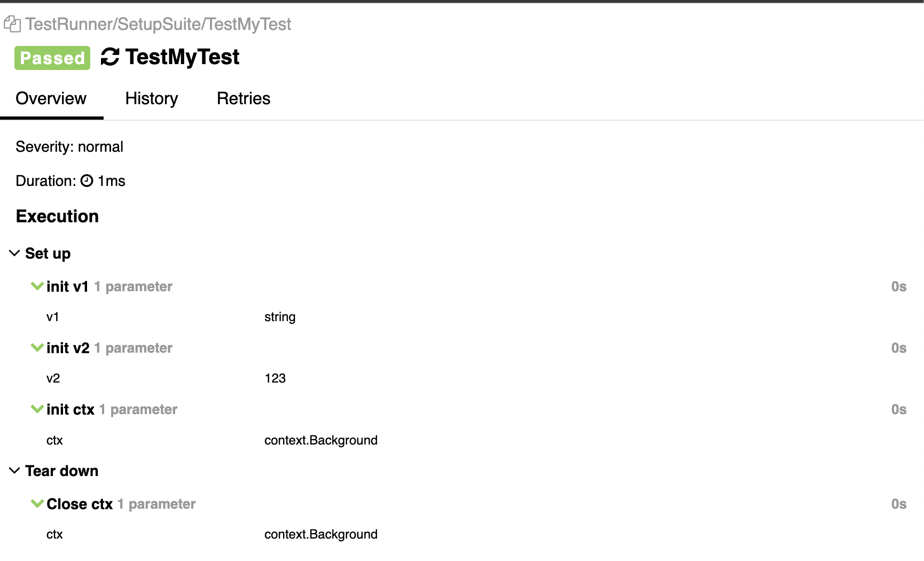
Task: Click green chevron icon beside Close ctx
Action: (37, 504)
